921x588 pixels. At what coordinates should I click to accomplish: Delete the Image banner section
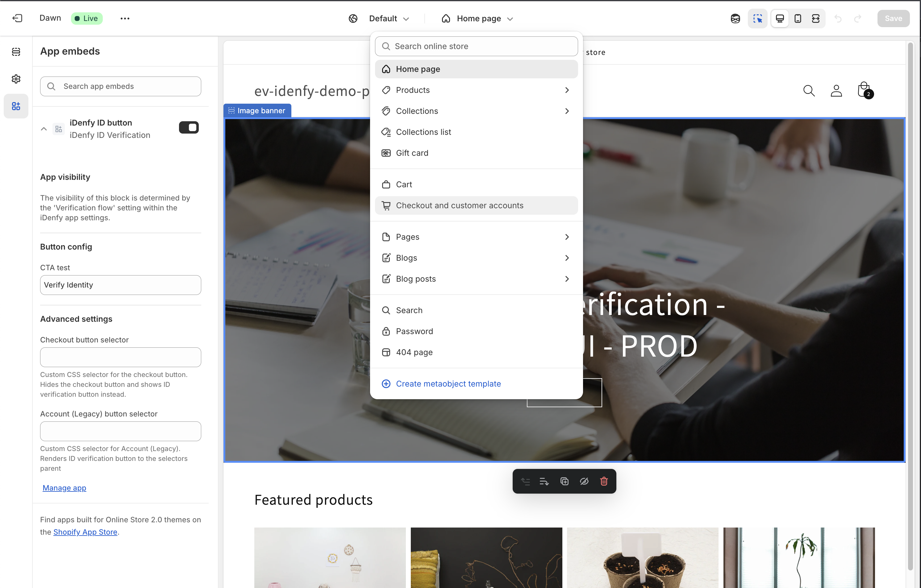604,481
